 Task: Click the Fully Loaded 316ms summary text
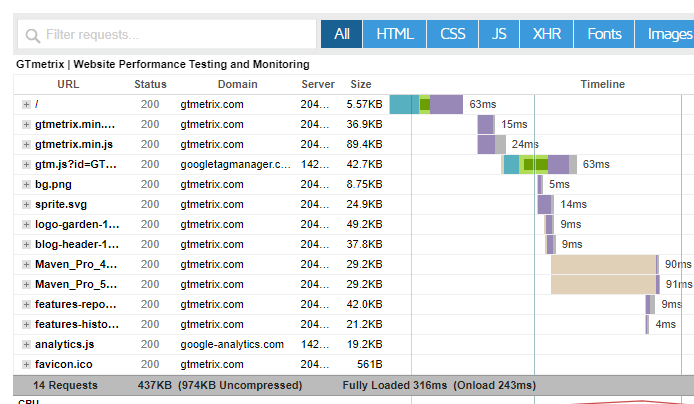tap(395, 385)
